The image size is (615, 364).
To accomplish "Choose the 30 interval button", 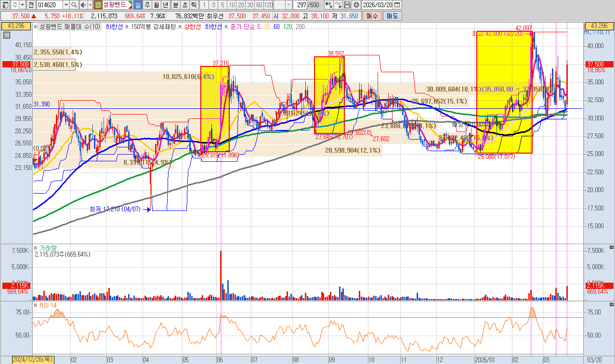I will coord(249,5).
